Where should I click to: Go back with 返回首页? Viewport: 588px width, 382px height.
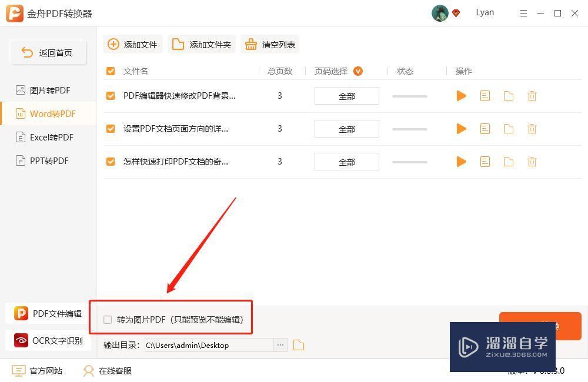click(48, 52)
